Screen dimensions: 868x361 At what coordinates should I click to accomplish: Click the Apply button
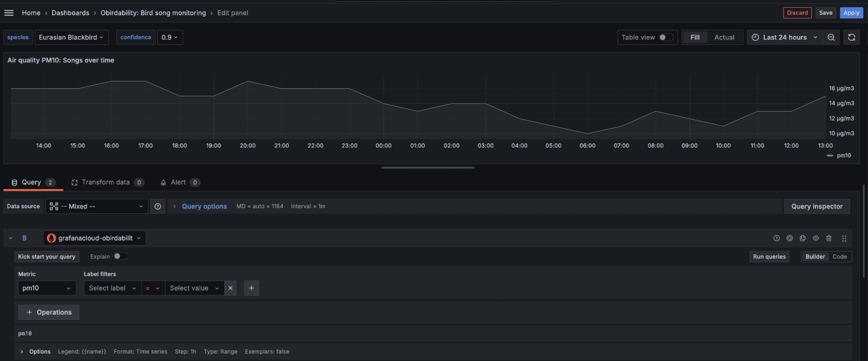pyautogui.click(x=851, y=13)
